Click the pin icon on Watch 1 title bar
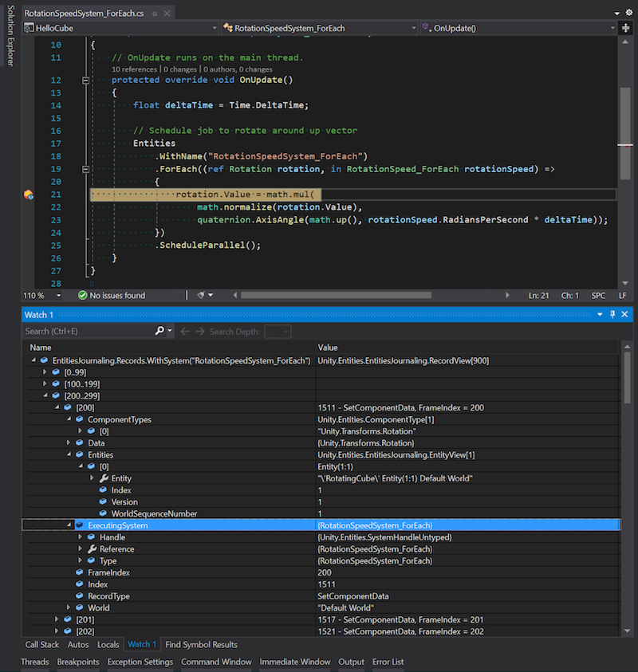 click(x=612, y=314)
